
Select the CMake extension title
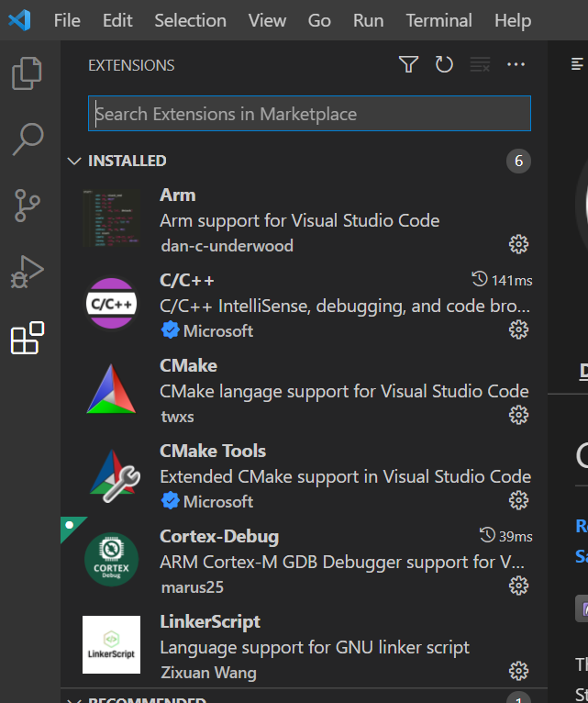[x=189, y=365]
